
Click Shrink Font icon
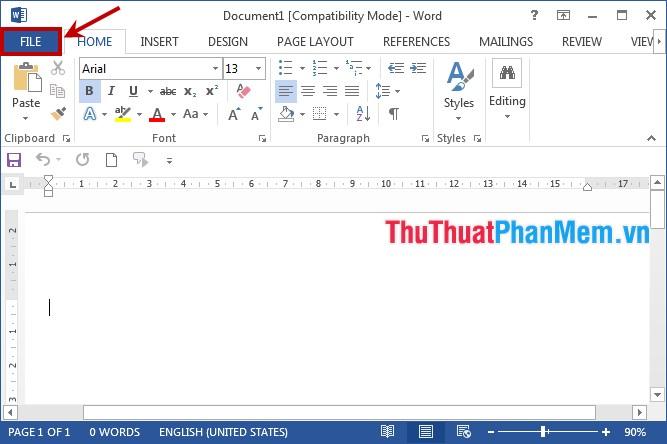point(257,114)
